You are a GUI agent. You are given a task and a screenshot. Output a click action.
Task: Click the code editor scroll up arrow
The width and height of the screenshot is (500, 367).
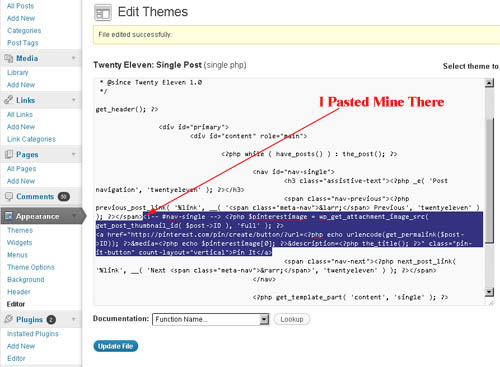click(489, 83)
